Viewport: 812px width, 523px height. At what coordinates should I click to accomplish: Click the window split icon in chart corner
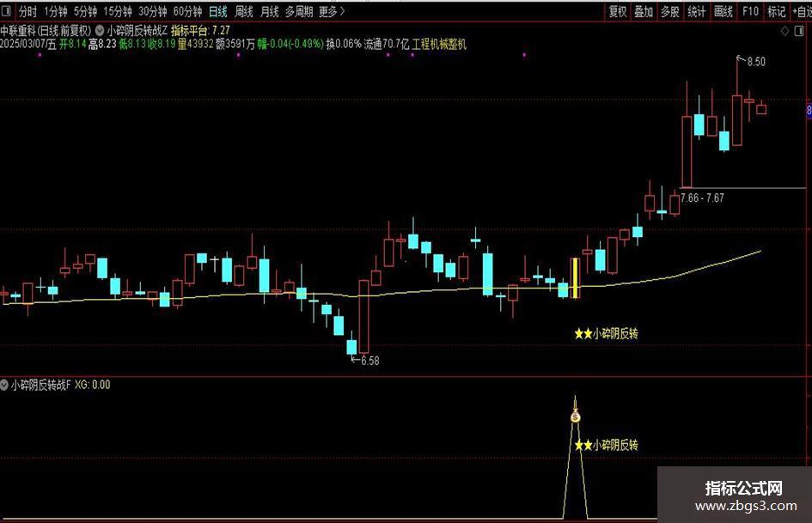(x=799, y=31)
